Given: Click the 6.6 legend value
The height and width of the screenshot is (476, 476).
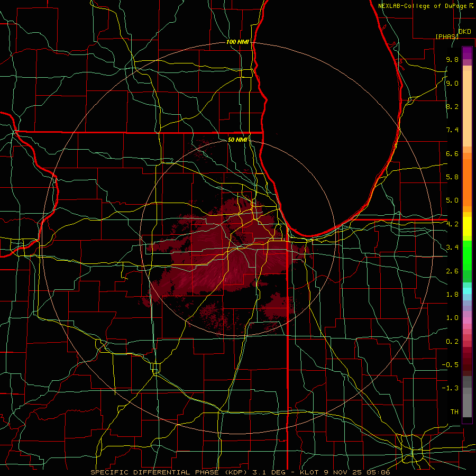Looking at the screenshot, I should [452, 153].
